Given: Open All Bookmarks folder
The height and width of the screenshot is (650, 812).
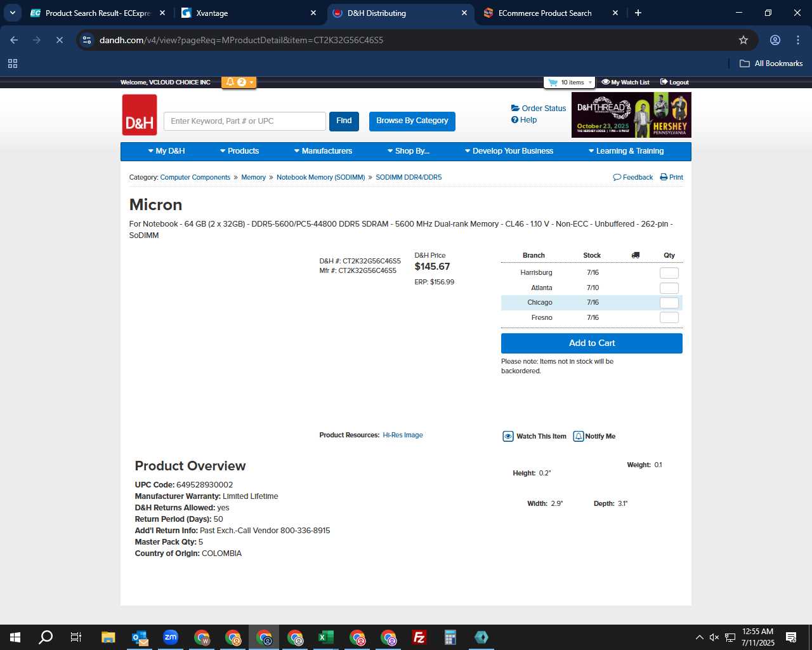Looking at the screenshot, I should point(771,63).
